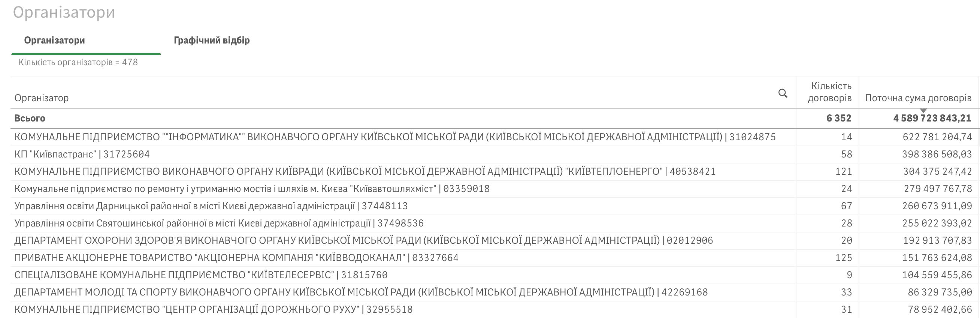This screenshot has width=980, height=318.
Task: Click ЦЕНТР ОРГАНІЗАЦІЇ ДОРОЖНЬОГО РУХУ row
Action: [x=213, y=309]
